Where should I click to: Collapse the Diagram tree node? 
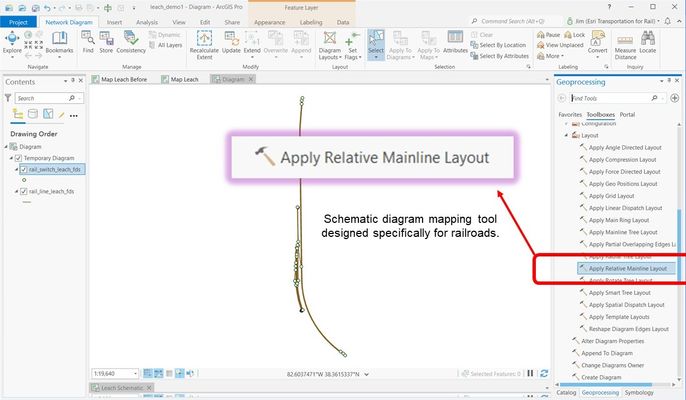6,147
